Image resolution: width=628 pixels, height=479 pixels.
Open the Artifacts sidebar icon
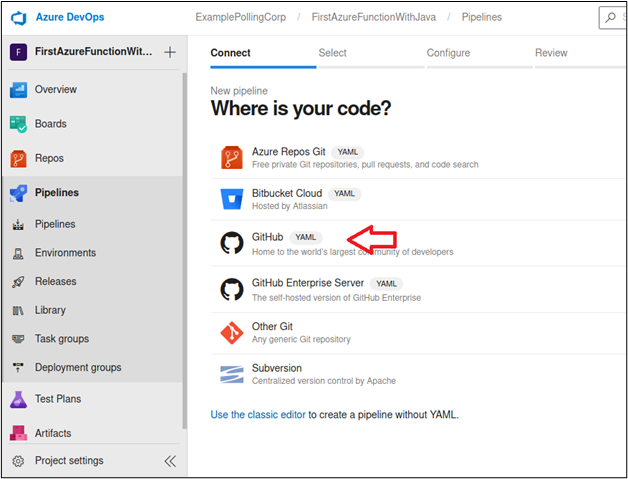point(18,433)
